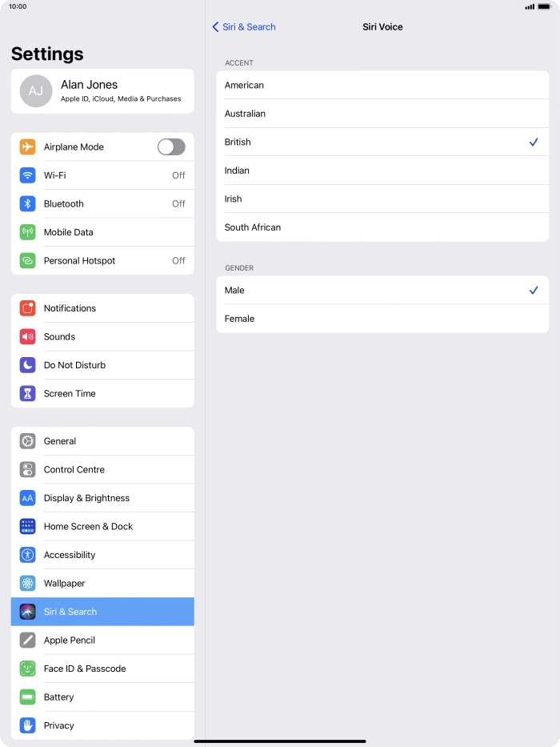Viewport: 560px width, 747px height.
Task: Open Alan Jones Apple ID profile
Action: pos(102,91)
